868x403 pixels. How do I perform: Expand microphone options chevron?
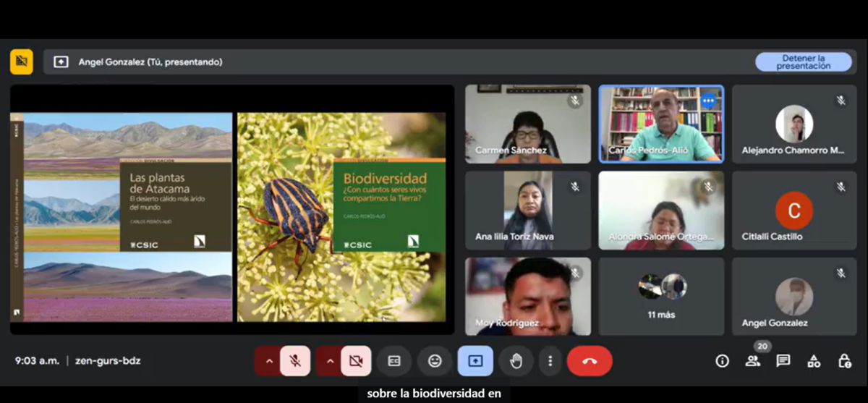click(x=269, y=361)
